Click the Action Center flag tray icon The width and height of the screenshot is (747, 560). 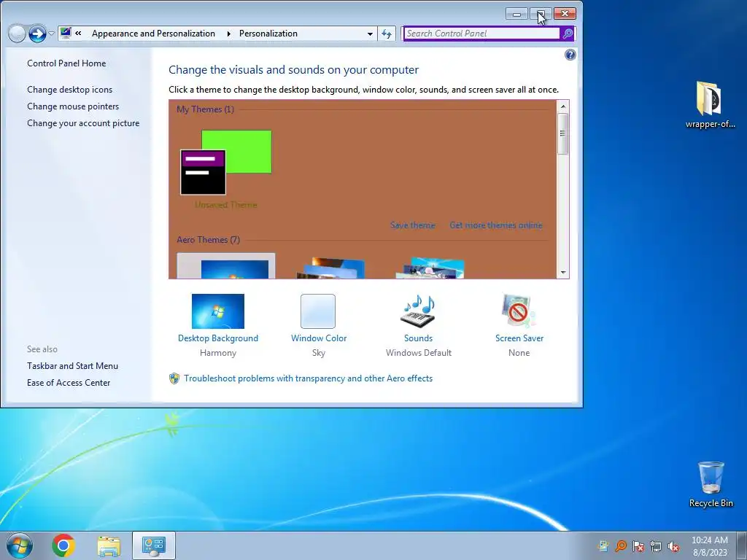pos(638,546)
